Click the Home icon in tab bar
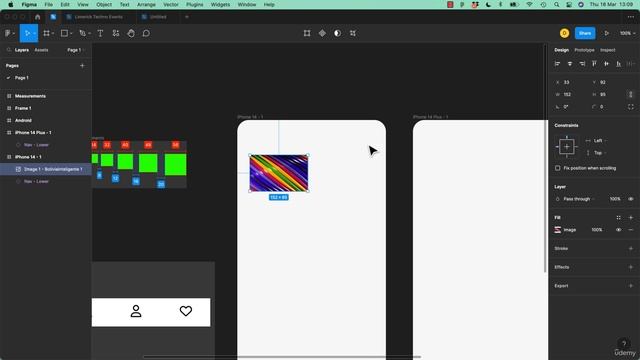 38,17
